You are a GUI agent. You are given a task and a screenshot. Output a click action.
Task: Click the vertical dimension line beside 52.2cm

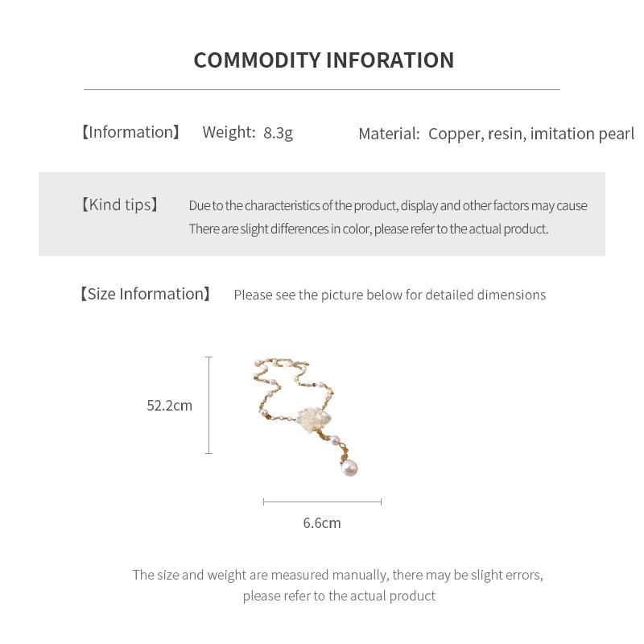[209, 406]
